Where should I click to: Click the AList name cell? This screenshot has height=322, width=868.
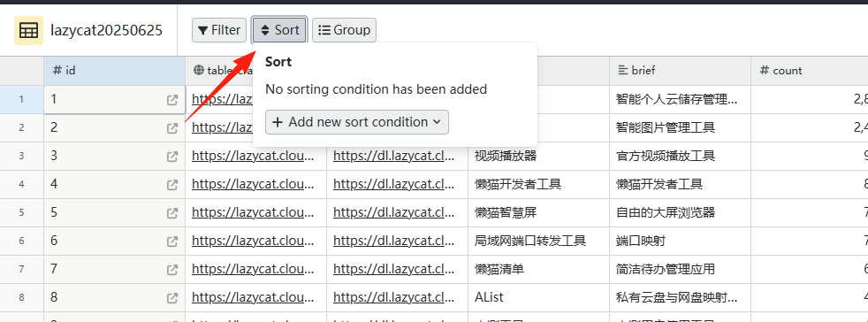pos(538,297)
